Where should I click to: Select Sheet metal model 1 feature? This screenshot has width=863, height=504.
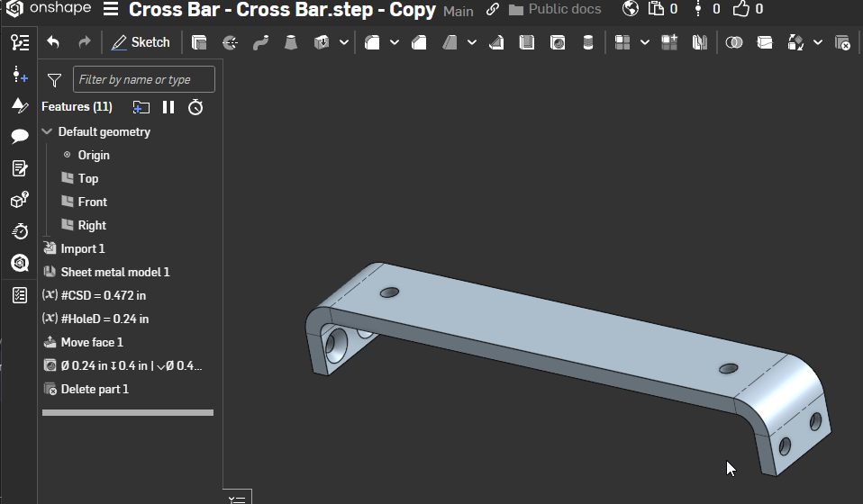tap(115, 272)
